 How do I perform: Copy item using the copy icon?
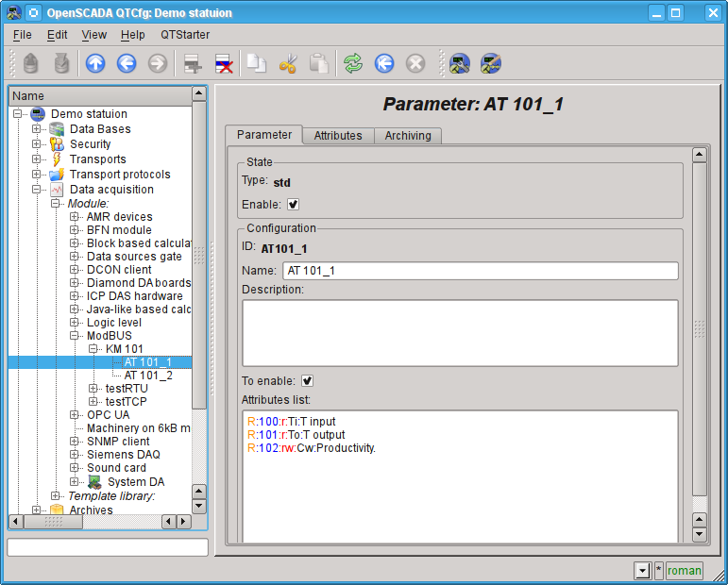257,63
